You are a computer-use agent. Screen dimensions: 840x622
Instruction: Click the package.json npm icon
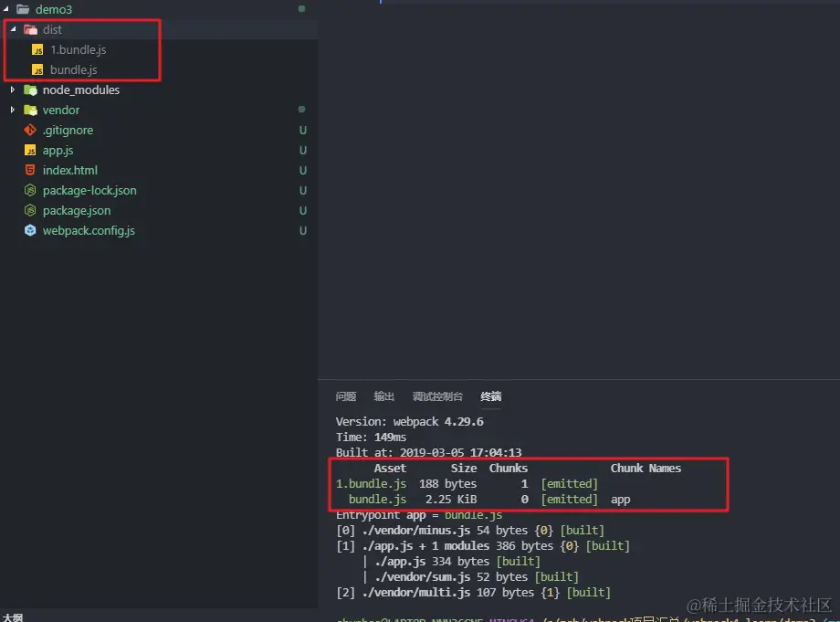click(30, 211)
